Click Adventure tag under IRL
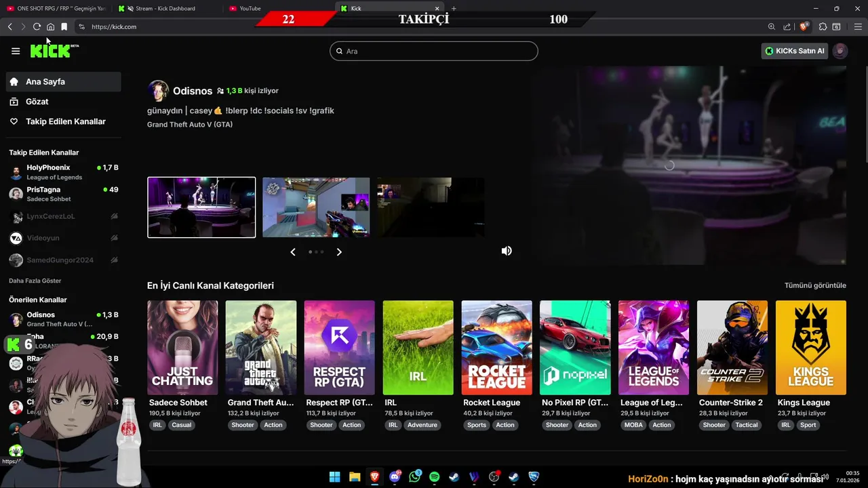This screenshot has width=868, height=488. point(423,425)
